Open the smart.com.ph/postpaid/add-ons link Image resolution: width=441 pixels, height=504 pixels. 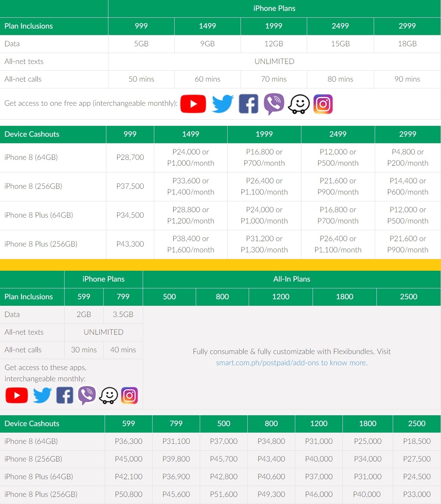point(292,363)
